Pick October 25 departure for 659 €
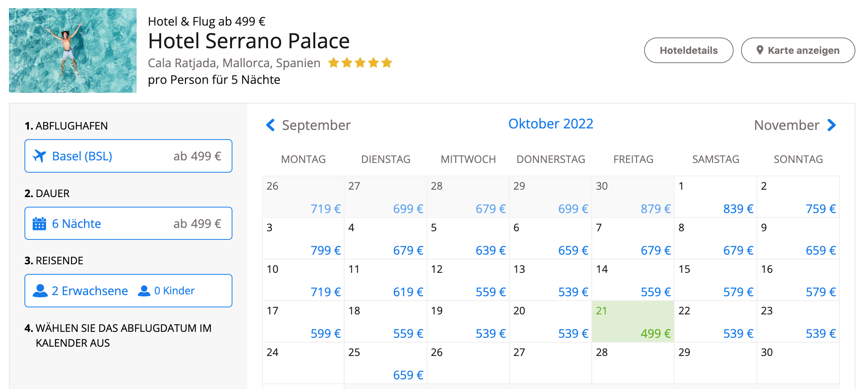This screenshot has height=389, width=868. (x=385, y=363)
